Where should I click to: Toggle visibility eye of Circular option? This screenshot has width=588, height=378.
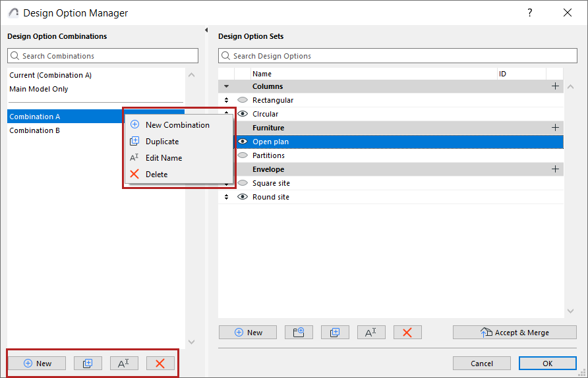(243, 114)
